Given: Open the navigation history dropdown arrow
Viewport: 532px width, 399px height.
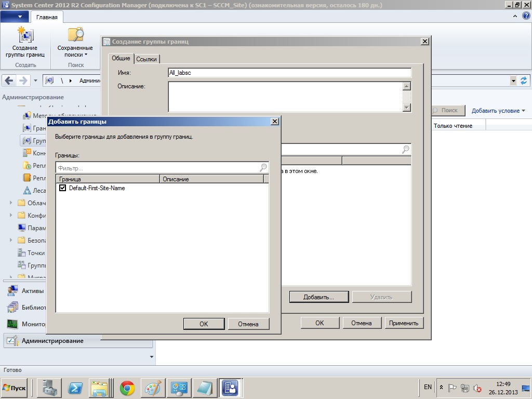Looking at the screenshot, I should coord(36,81).
